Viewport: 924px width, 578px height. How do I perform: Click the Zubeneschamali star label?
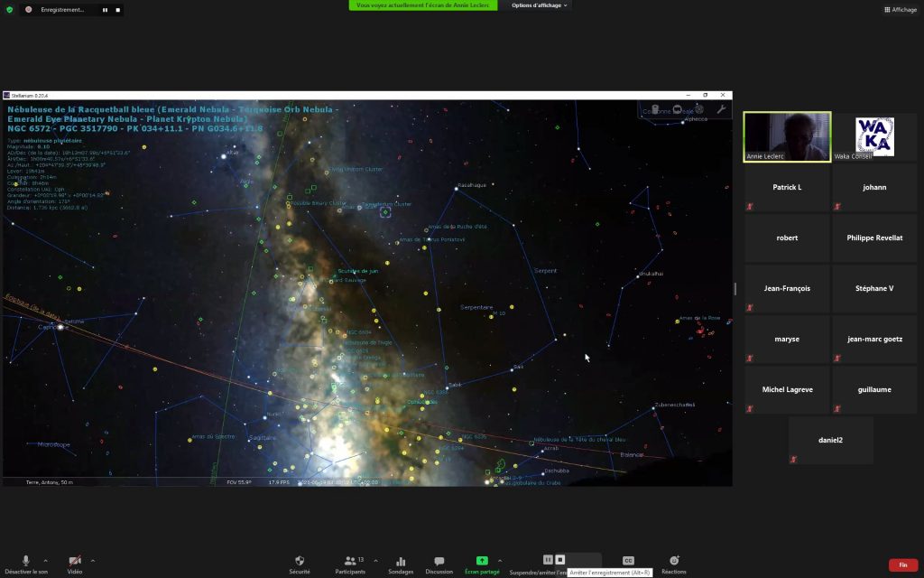(675, 405)
